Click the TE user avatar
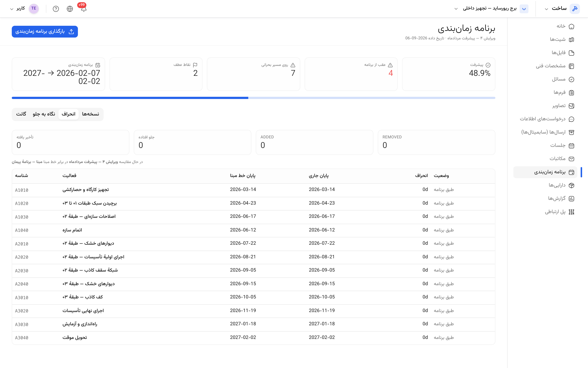Screen dimensions: 588x368 tap(34, 8)
